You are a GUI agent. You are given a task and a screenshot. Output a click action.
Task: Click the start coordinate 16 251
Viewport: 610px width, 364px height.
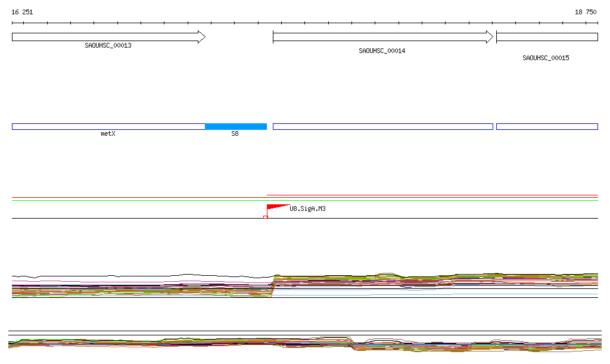click(22, 12)
